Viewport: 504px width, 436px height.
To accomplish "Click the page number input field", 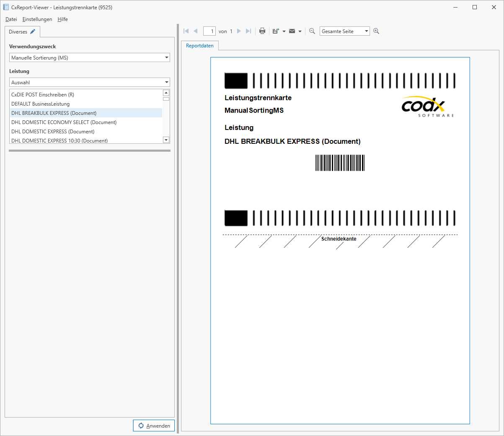I will tap(209, 31).
